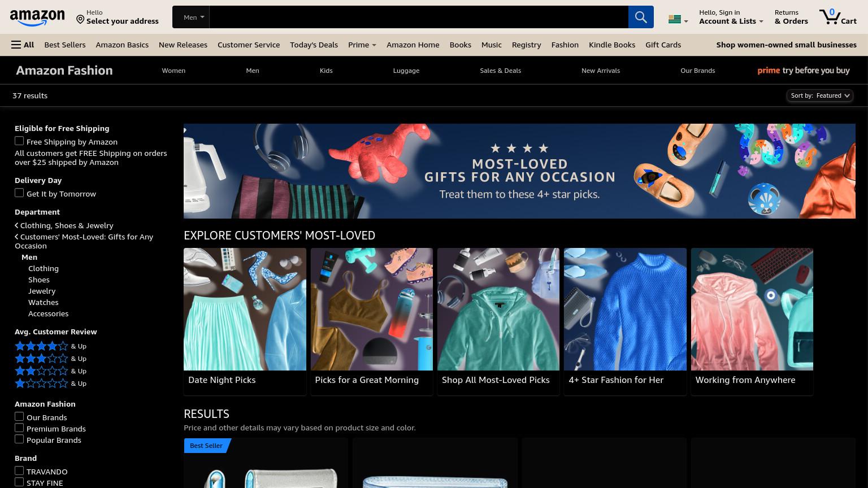
Task: Select Shoes under Men department
Action: click(39, 280)
